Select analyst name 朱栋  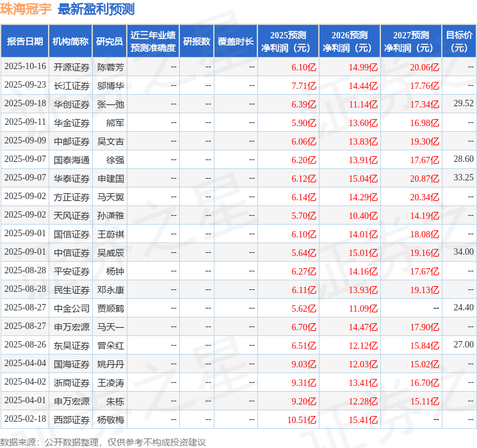115,401
